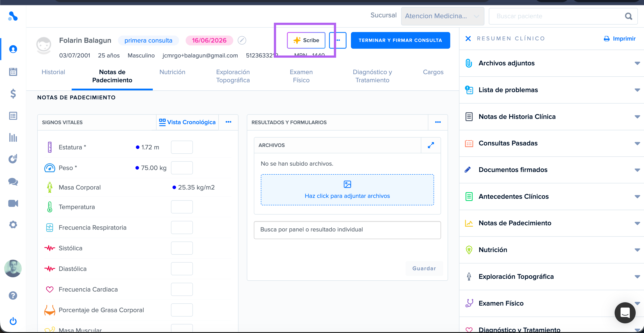Expand Nutrición summary section

tap(637, 250)
